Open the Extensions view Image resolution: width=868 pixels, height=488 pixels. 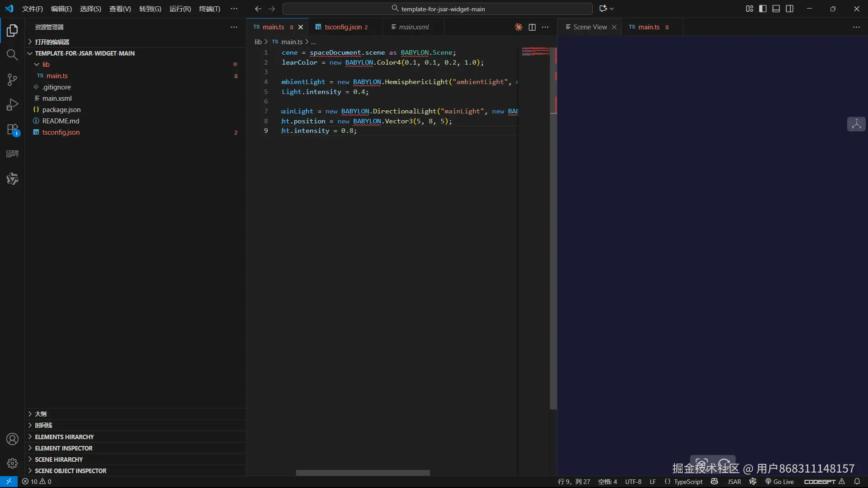(x=12, y=130)
